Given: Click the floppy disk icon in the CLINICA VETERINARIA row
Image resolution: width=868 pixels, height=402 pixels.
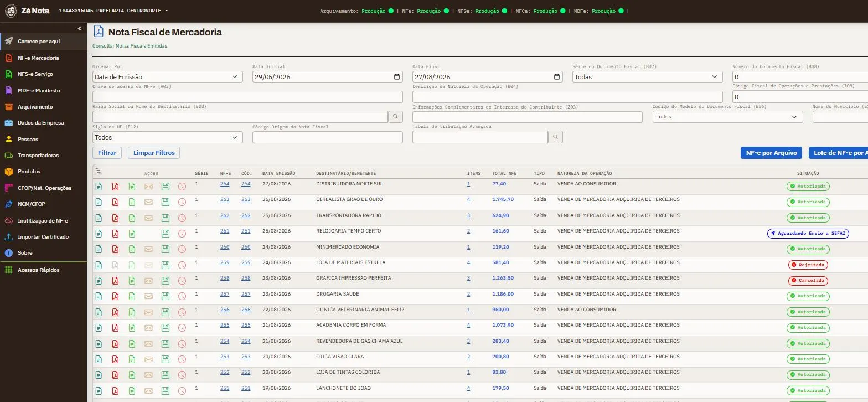Looking at the screenshot, I should (165, 312).
